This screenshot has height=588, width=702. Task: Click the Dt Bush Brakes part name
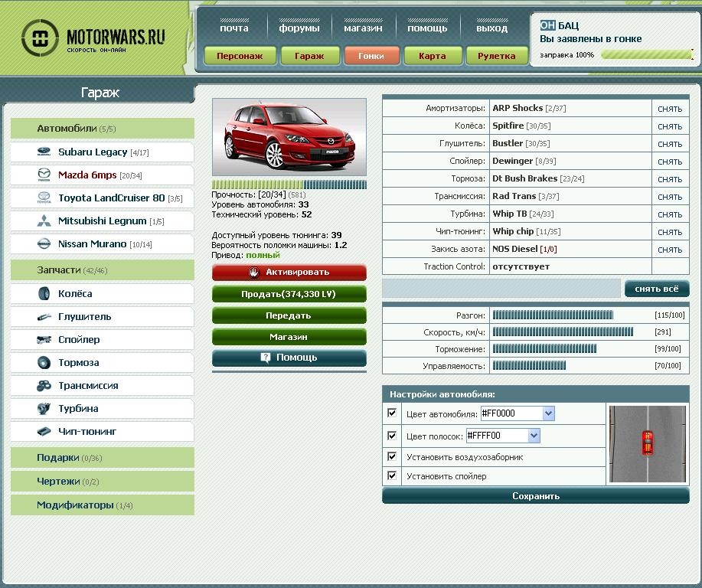click(x=524, y=178)
